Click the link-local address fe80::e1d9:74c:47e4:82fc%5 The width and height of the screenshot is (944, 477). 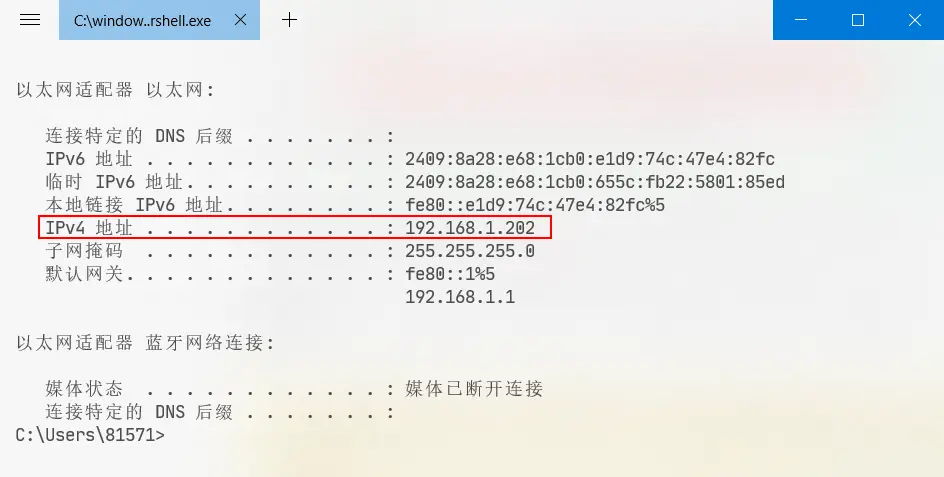(x=535, y=205)
